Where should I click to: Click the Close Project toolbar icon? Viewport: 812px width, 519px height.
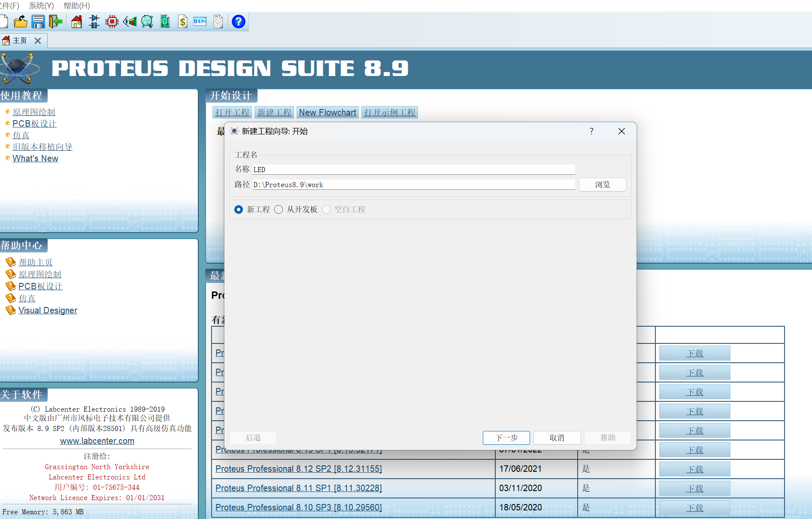coord(56,21)
